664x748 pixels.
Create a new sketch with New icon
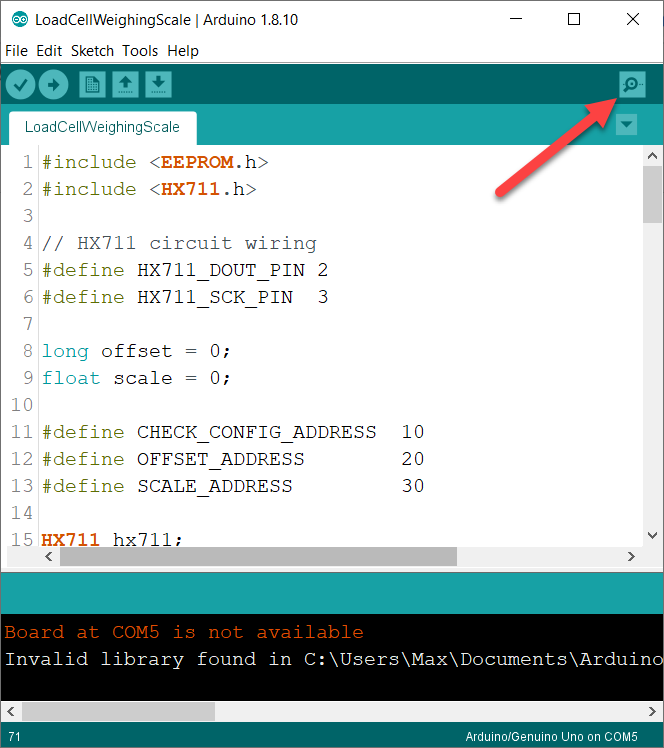(92, 85)
